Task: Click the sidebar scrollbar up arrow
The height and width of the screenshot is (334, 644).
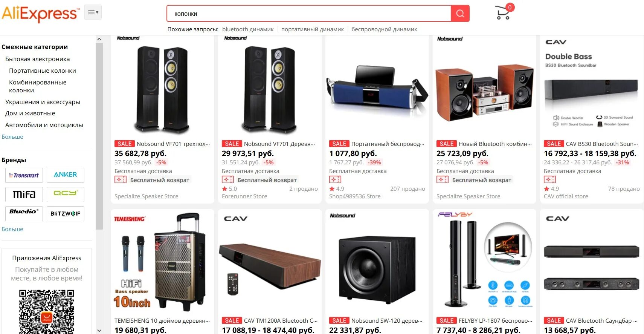Action: pyautogui.click(x=99, y=39)
